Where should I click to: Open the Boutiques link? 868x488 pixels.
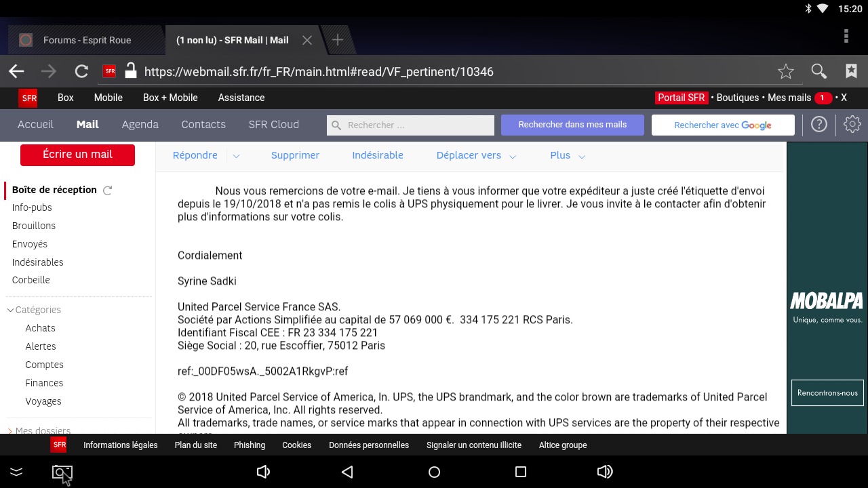738,98
